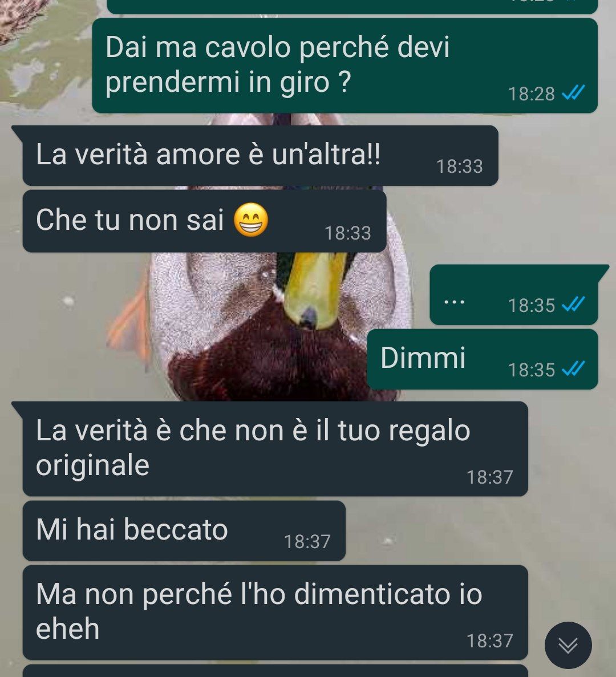
Task: Tap the 18:37 timestamp on 'Mi hai beccato'
Action: tap(307, 541)
